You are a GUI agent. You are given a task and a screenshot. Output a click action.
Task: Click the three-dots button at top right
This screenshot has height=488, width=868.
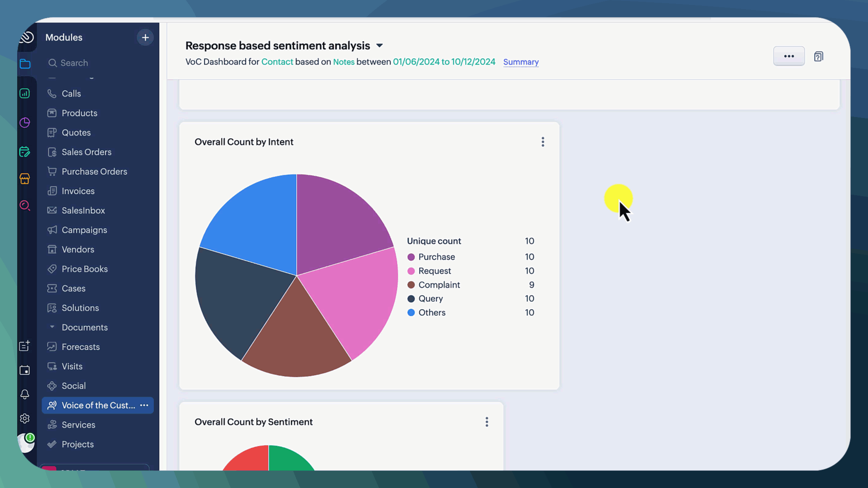[x=788, y=56]
